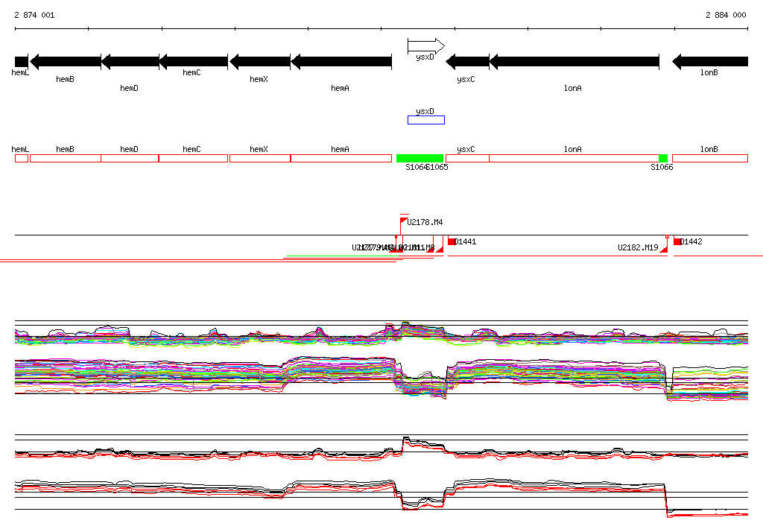
Task: Click the 2 874 001 start coordinate label
Action: point(34,15)
